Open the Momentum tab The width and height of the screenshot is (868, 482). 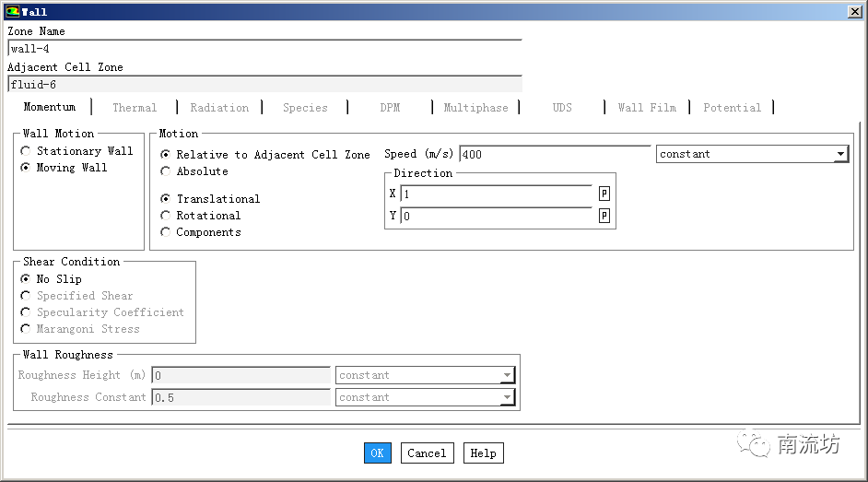click(x=50, y=108)
